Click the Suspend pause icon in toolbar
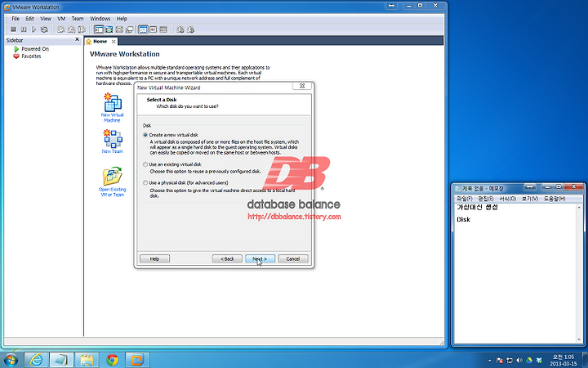This screenshot has width=588, height=368. (x=24, y=29)
